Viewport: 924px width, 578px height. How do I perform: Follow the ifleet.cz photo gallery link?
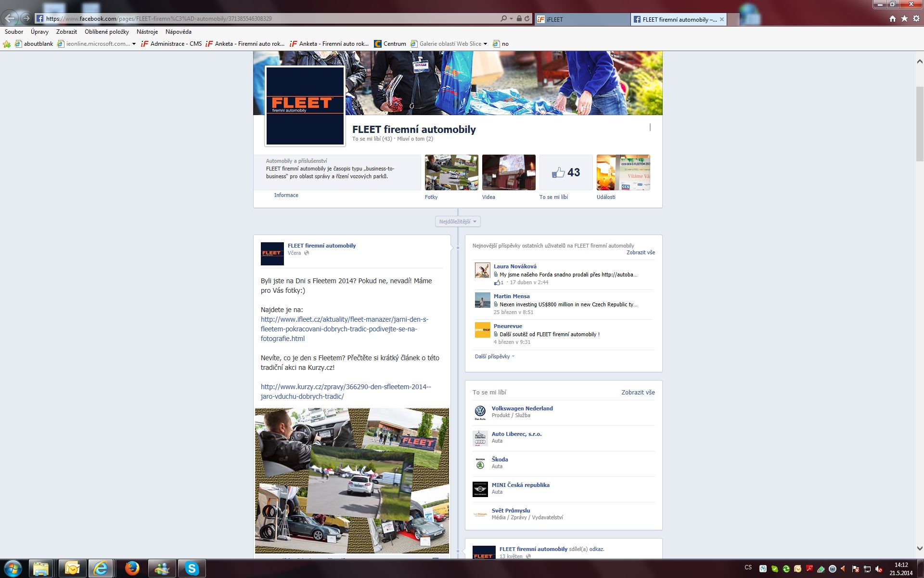(x=344, y=329)
